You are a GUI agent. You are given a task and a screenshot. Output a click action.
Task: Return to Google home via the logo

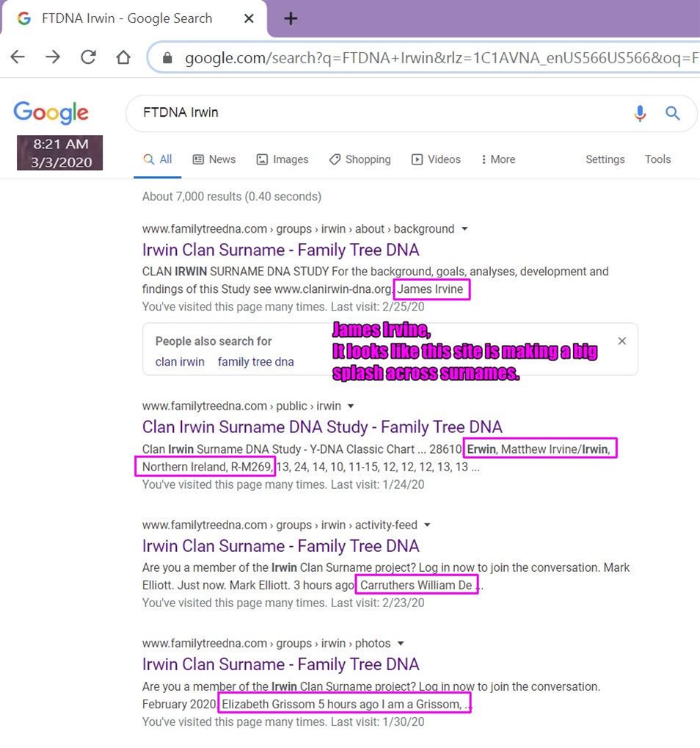pyautogui.click(x=51, y=112)
